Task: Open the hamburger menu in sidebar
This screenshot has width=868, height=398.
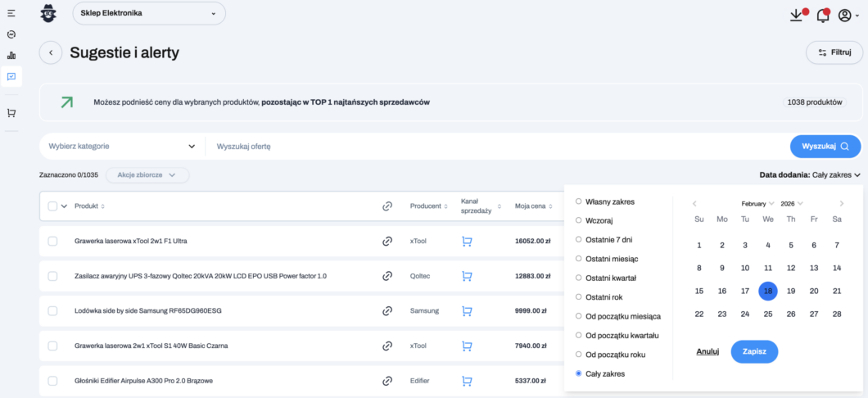Action: 11,14
